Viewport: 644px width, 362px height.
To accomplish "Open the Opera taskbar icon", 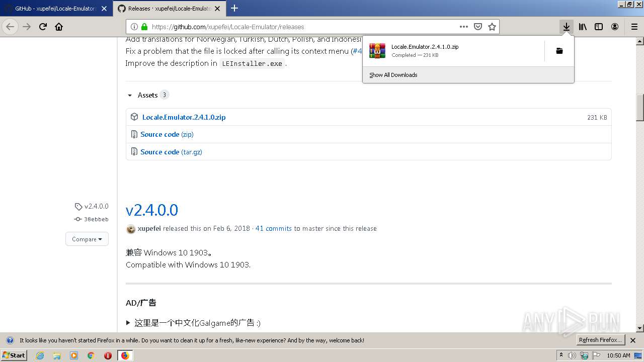I will (108, 355).
